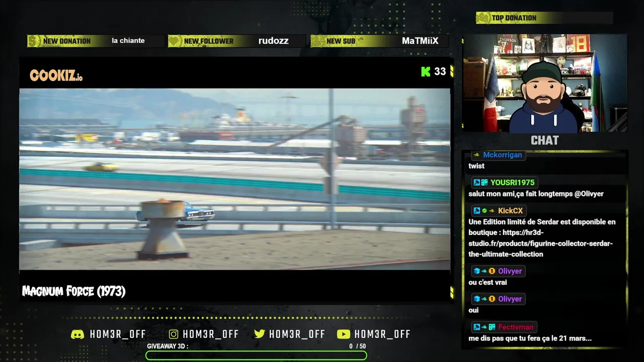
Task: Click the Instagram icon in the socials bar
Action: [x=174, y=334]
